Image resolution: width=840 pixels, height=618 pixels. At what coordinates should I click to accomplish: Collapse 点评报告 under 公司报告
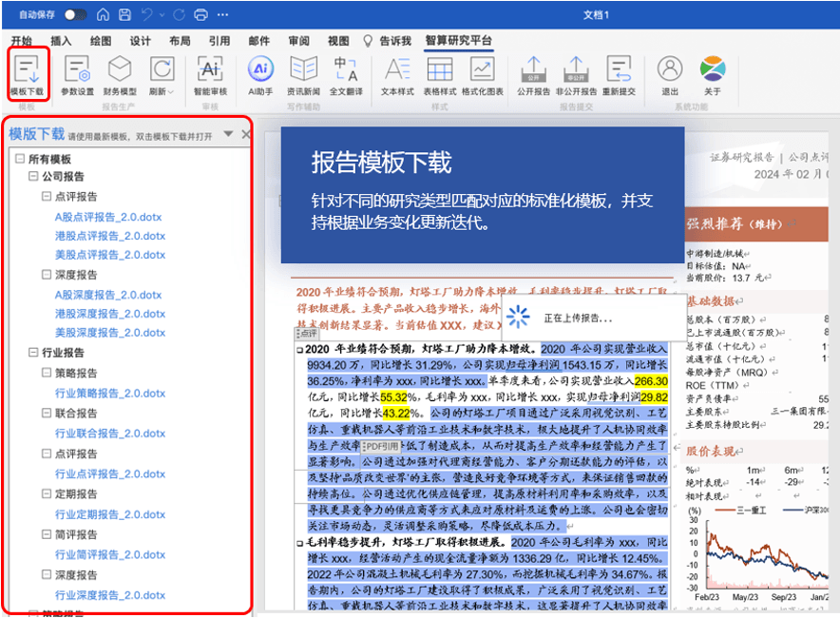click(x=47, y=196)
